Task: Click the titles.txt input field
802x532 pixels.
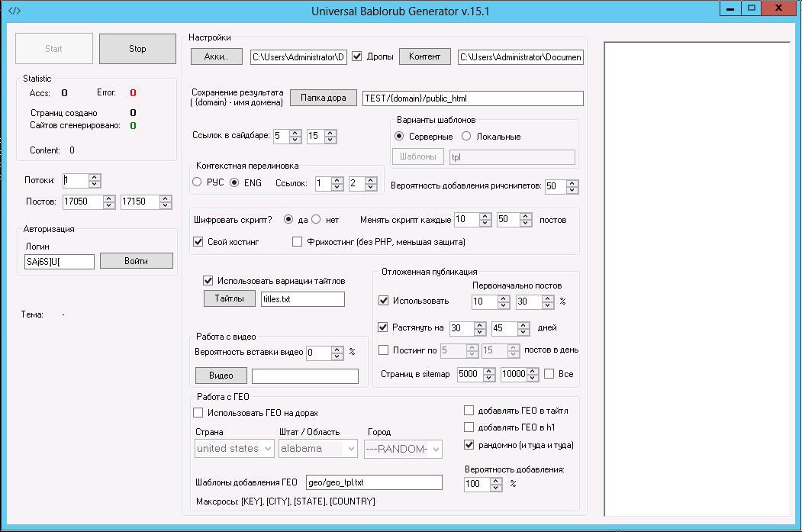Action: tap(303, 299)
